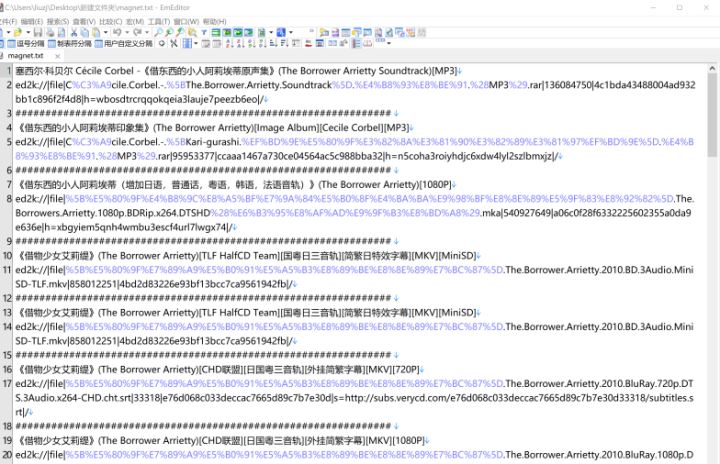Click the Paste clipboard toolbar icon
The width and height of the screenshot is (720, 464).
click(x=96, y=32)
